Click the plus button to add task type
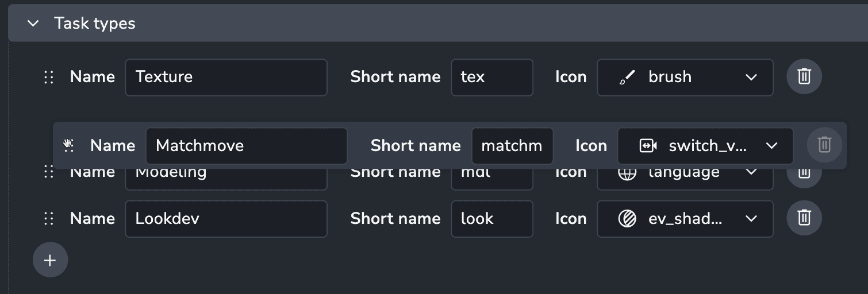Image resolution: width=868 pixels, height=294 pixels. point(50,260)
